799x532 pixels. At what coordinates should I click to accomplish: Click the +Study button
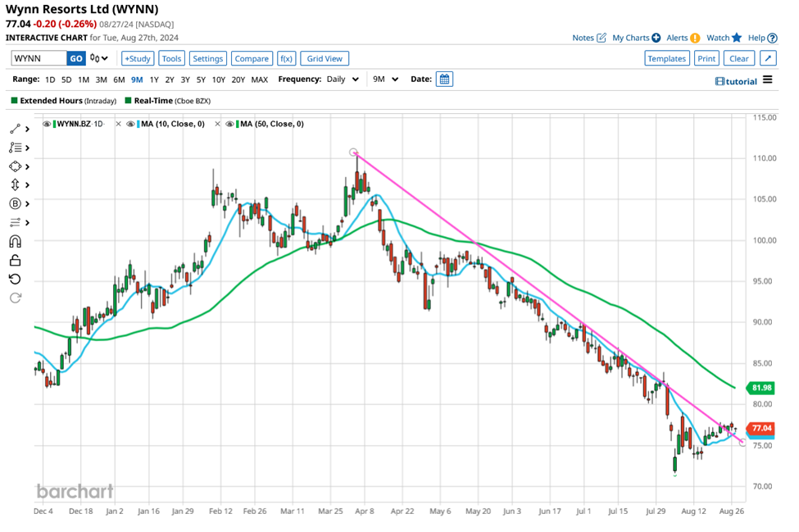[x=138, y=58]
